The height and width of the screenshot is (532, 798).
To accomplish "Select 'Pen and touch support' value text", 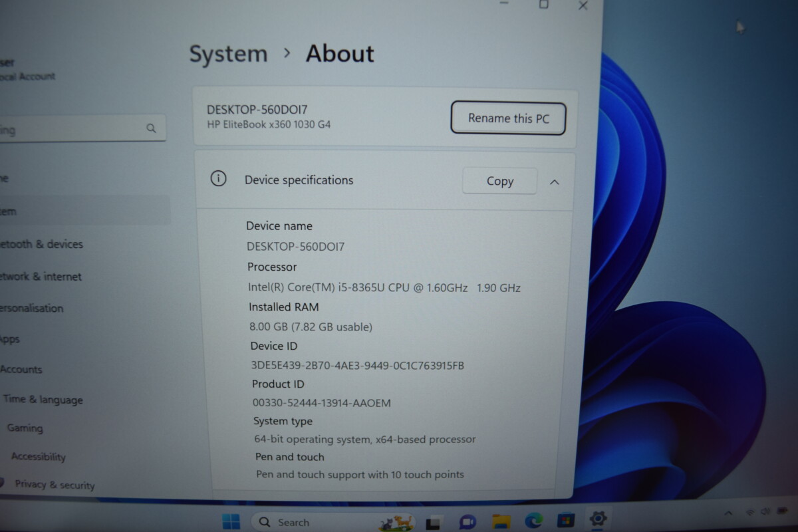I will 360,475.
